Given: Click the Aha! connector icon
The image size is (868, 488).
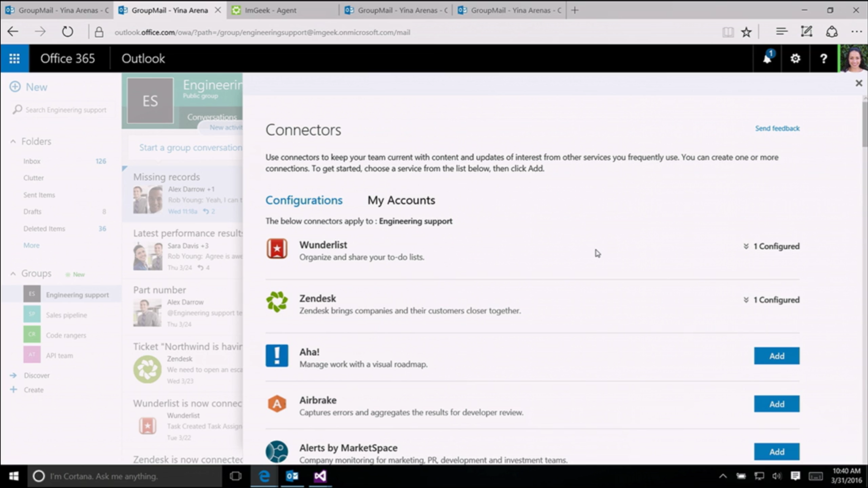Looking at the screenshot, I should 277,356.
